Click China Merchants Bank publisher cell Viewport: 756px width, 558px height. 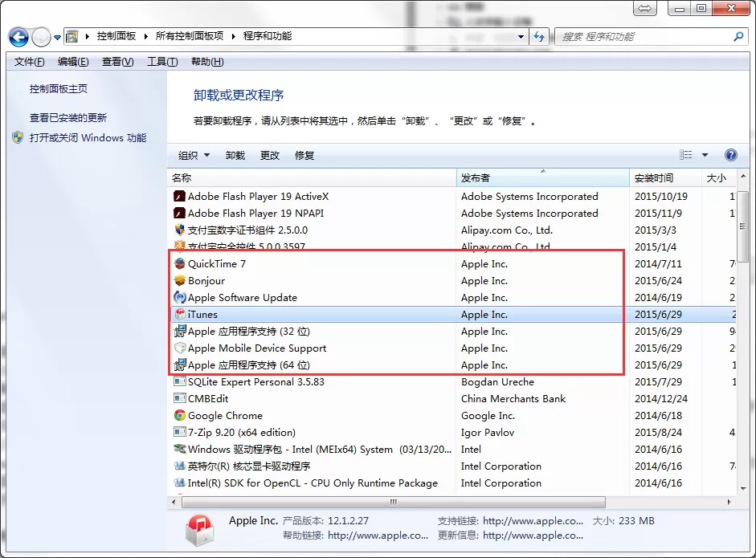[513, 399]
